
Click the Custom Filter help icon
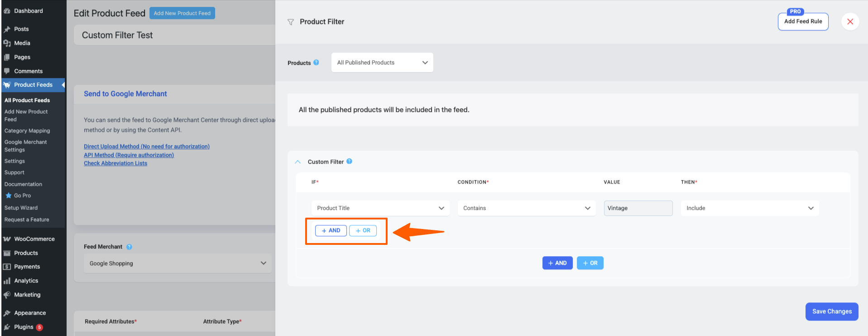[x=349, y=161]
